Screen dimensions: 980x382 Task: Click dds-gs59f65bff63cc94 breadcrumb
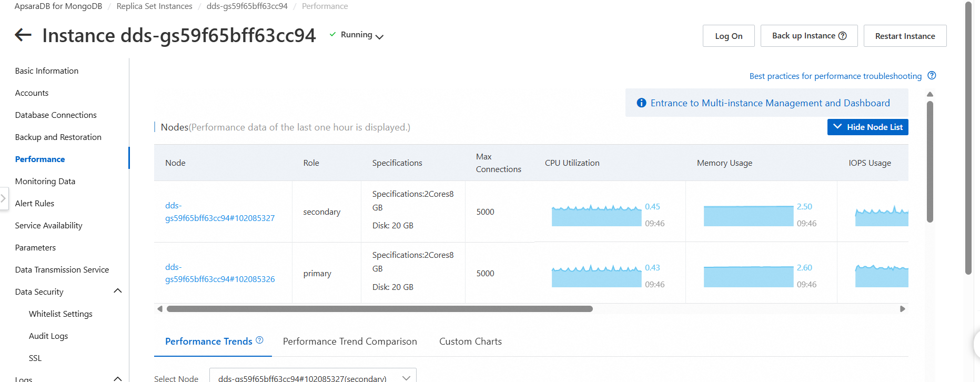pyautogui.click(x=247, y=6)
